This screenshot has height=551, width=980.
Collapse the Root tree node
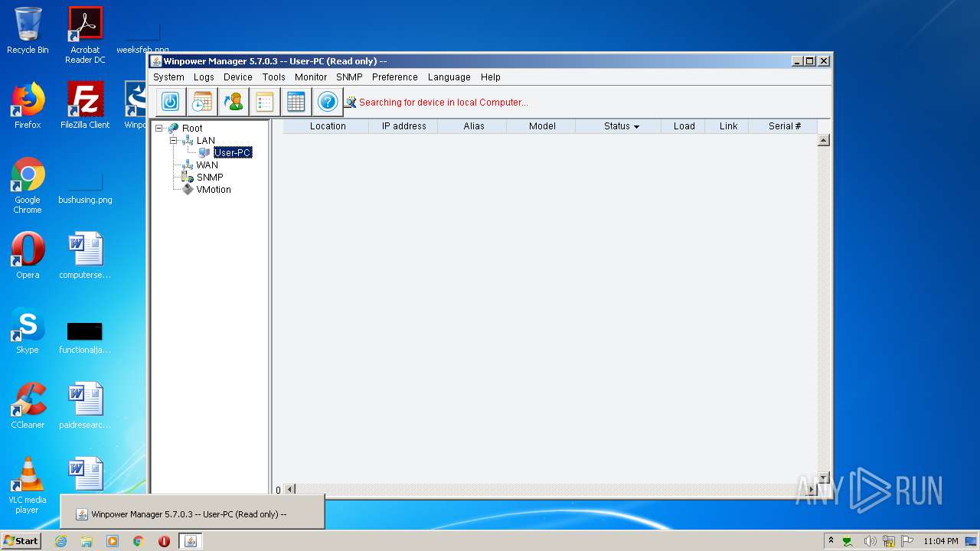pyautogui.click(x=158, y=128)
